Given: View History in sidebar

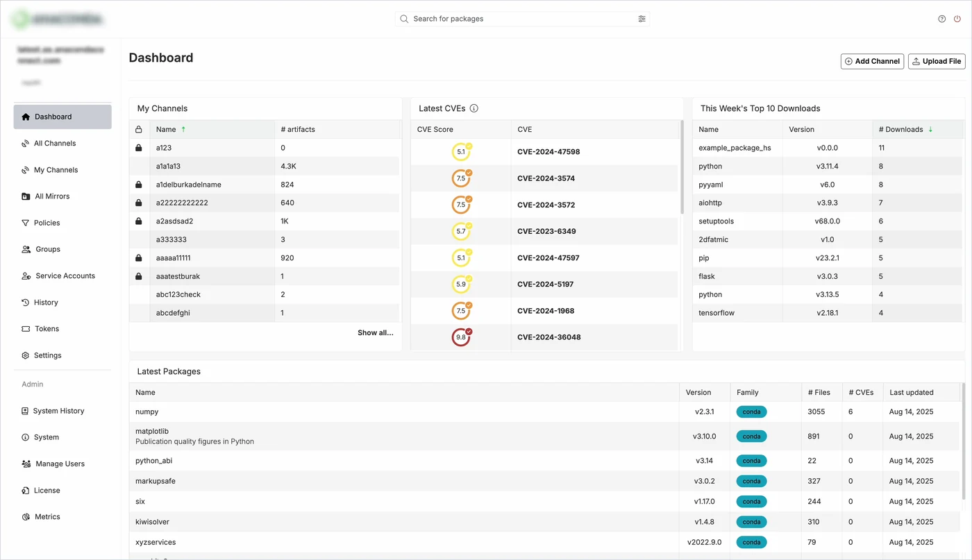Looking at the screenshot, I should pos(62,303).
